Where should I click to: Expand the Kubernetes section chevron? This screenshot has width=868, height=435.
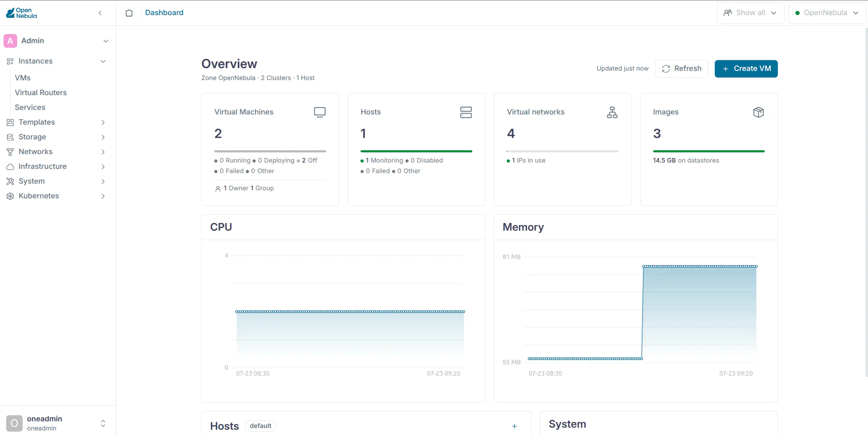tap(103, 196)
